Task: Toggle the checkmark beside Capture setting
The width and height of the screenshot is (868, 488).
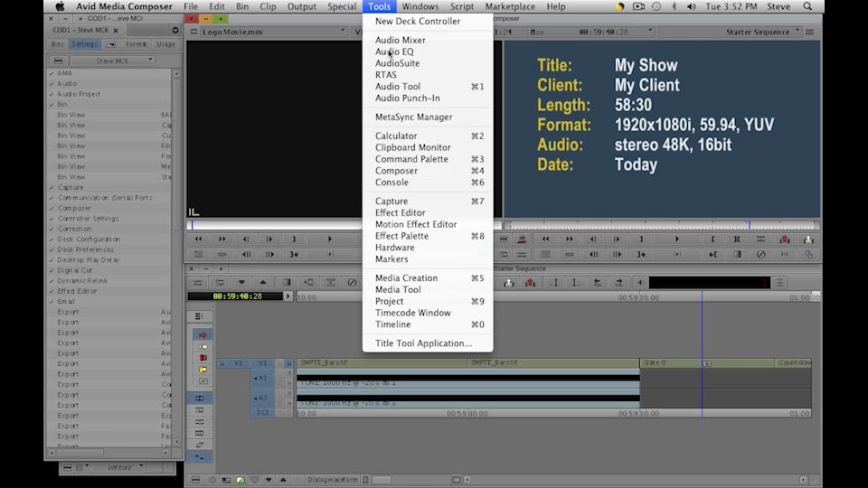Action: coord(52,188)
